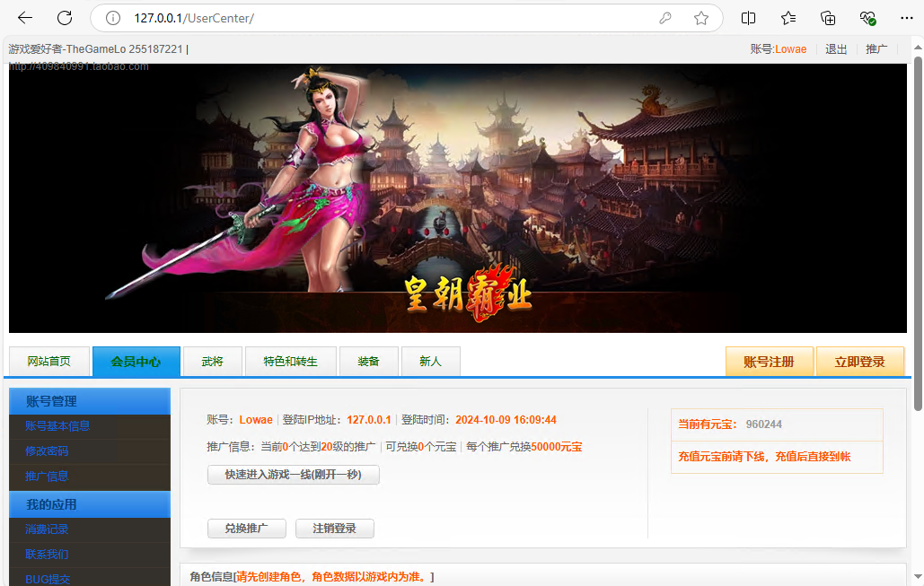Click 快速进入游戏一线 button
Image resolution: width=924 pixels, height=586 pixels.
[294, 475]
